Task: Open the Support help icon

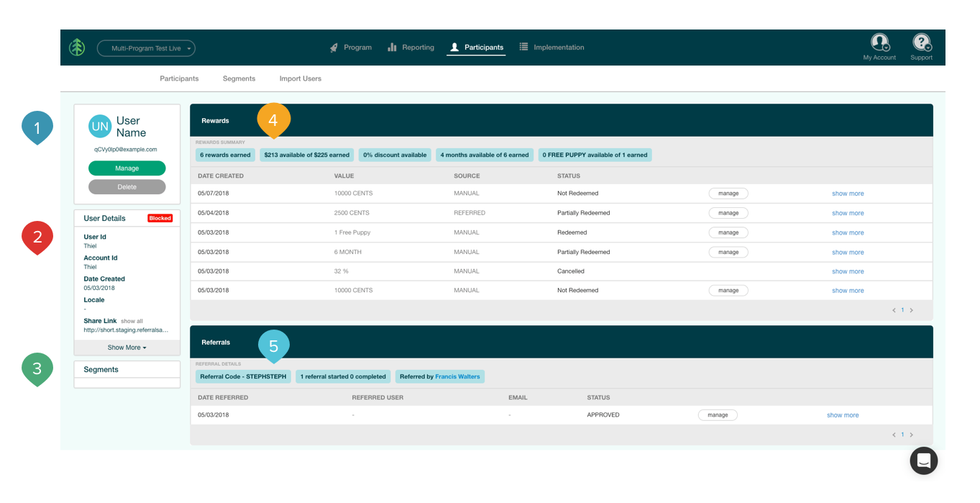Action: (x=920, y=42)
